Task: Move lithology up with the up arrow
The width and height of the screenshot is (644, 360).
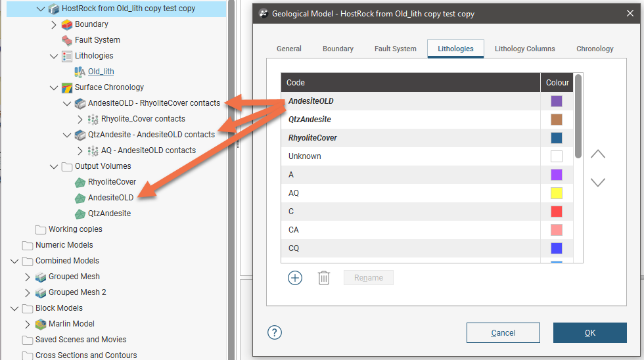Action: click(x=598, y=154)
